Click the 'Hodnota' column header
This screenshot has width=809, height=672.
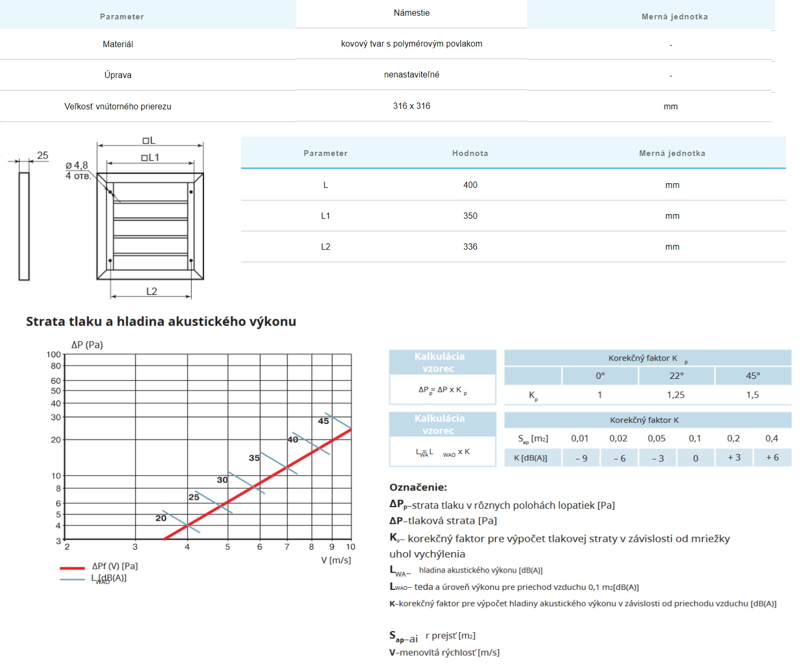470,153
